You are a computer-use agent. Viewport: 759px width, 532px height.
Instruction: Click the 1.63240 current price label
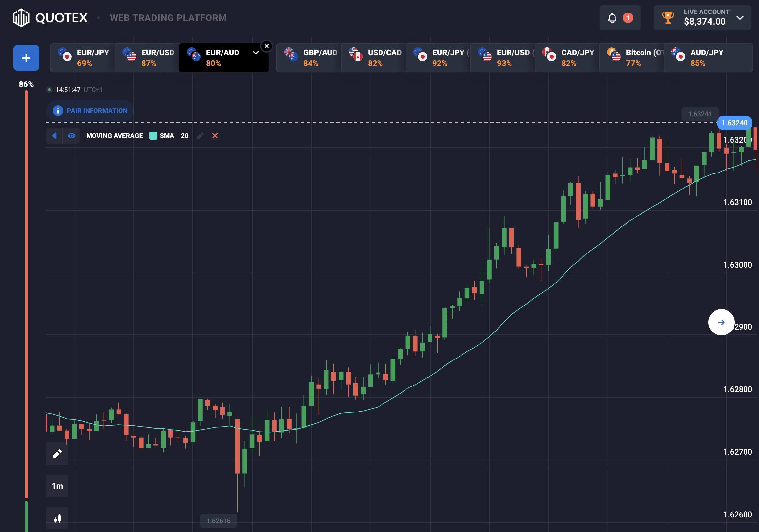tap(734, 123)
